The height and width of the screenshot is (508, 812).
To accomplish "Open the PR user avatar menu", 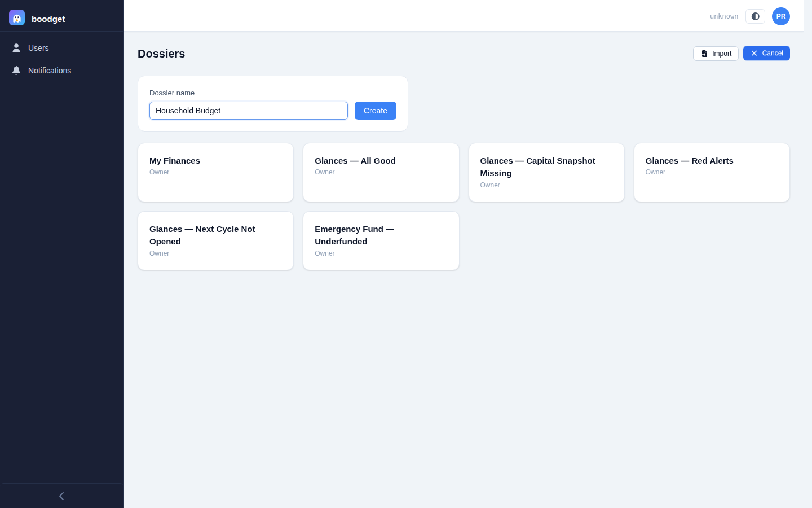I will pyautogui.click(x=781, y=16).
